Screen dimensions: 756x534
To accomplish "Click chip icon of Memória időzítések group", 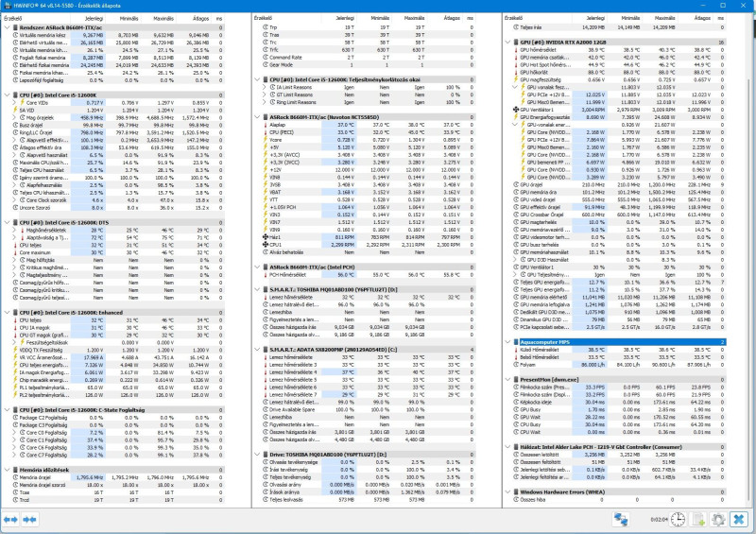I will tap(15, 470).
